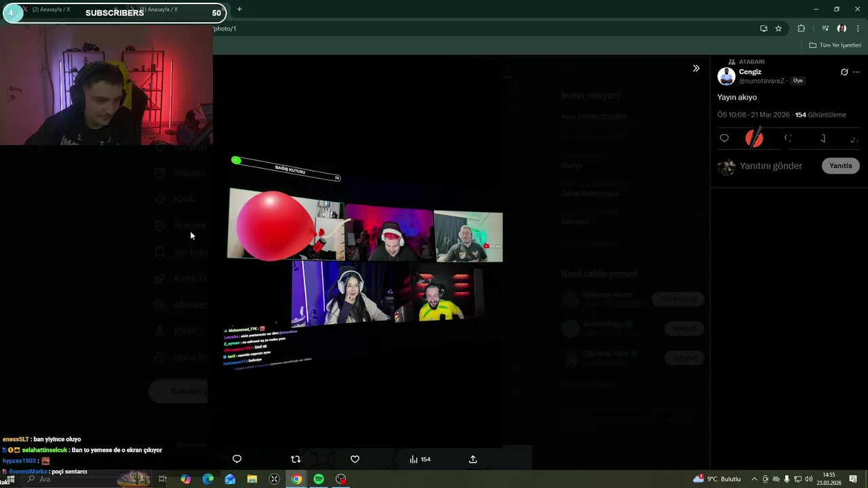
Task: Click share upload icon below the photo
Action: (x=473, y=460)
